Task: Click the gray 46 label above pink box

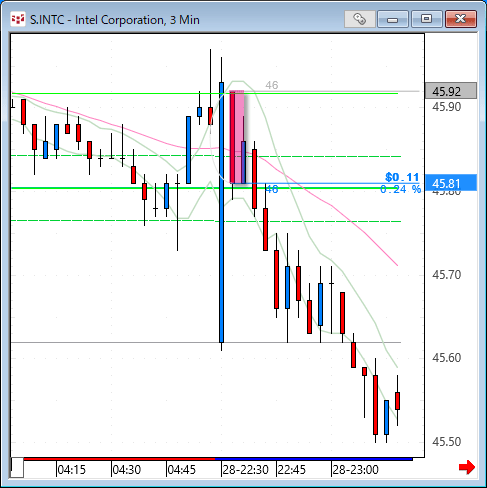Action: 272,85
